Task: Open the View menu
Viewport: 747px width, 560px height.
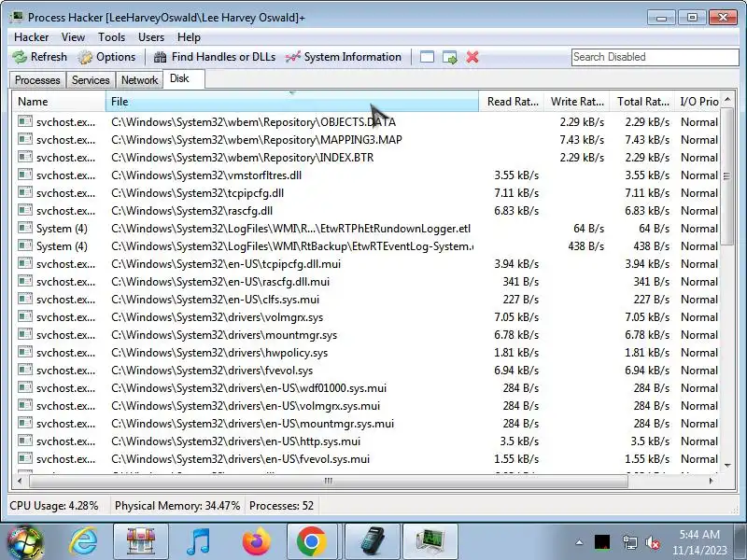Action: (73, 37)
